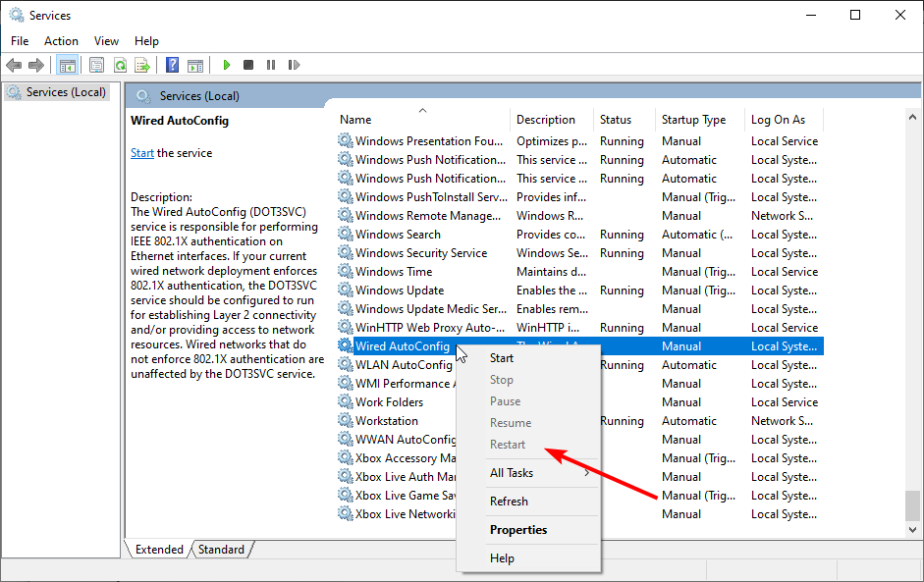The width and height of the screenshot is (924, 582).
Task: Click gear icon of Windows Time row
Action: [345, 271]
